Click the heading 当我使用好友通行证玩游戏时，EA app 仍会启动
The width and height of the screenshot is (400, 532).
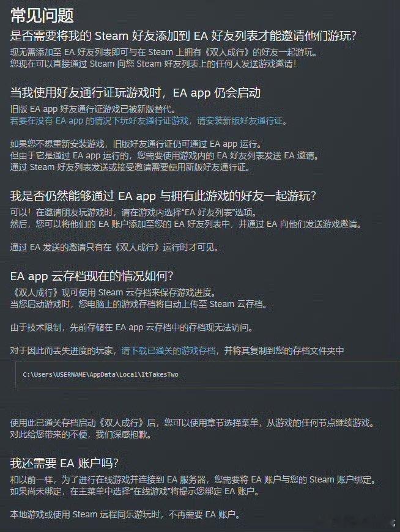135,92
